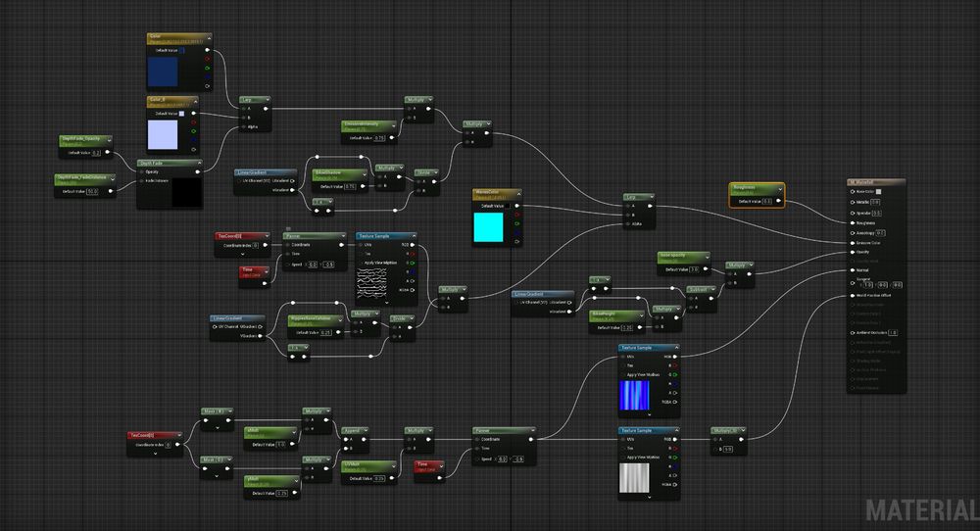The width and height of the screenshot is (980, 531).
Task: Click the Color node red channel output pin
Action: pos(207,59)
